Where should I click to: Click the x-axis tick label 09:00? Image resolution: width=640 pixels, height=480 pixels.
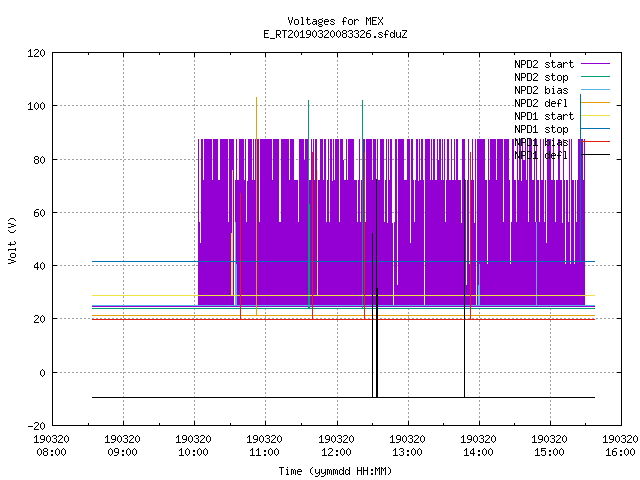(122, 452)
